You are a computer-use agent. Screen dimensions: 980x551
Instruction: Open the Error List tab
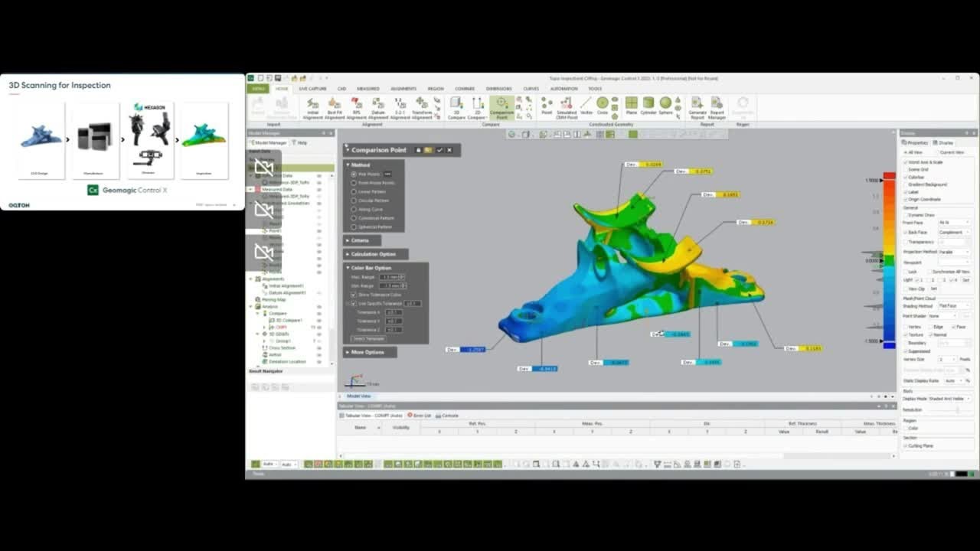[x=419, y=416]
